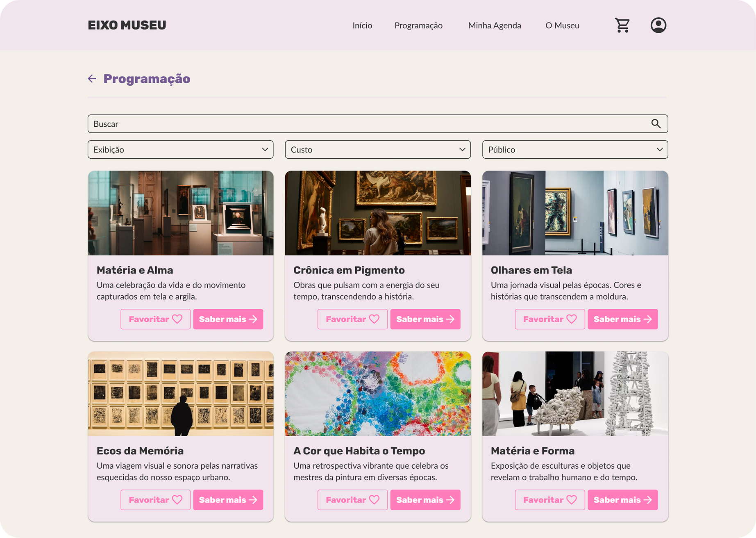Open the shopping cart icon

pyautogui.click(x=622, y=25)
